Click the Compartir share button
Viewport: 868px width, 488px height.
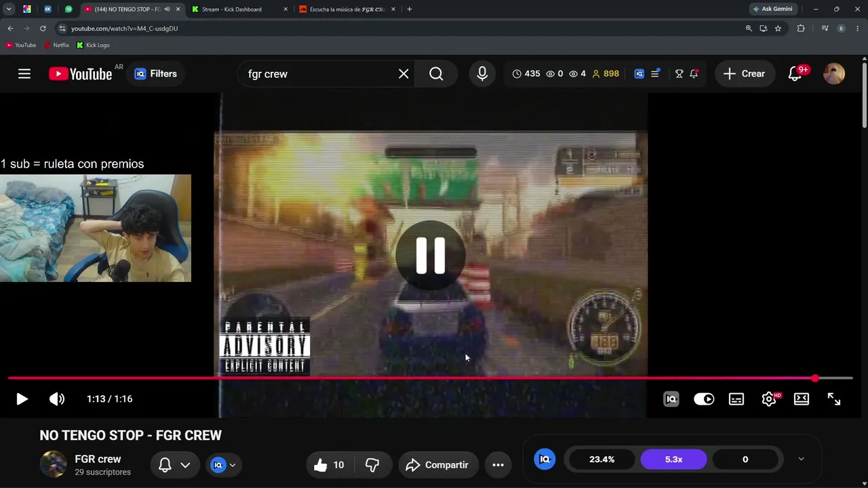438,465
